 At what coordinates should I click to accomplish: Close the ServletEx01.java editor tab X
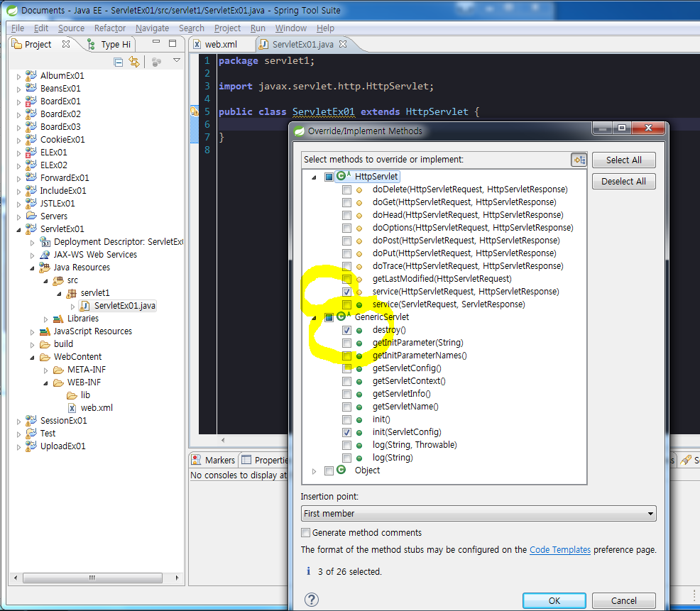(343, 44)
